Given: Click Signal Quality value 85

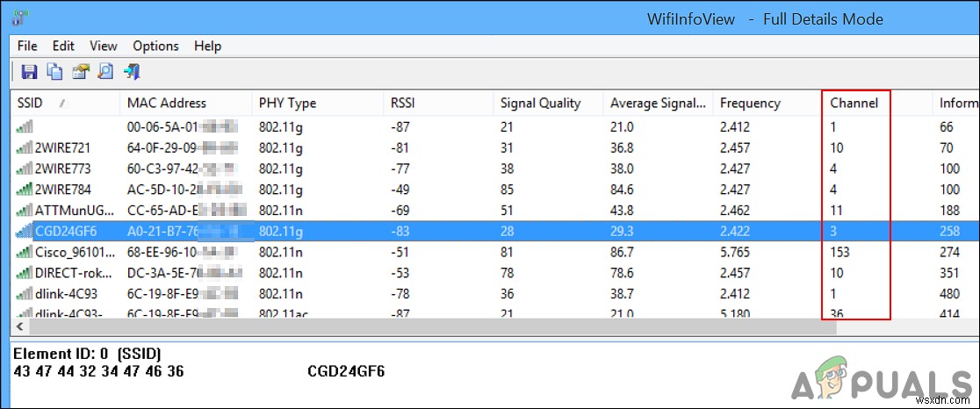Looking at the screenshot, I should point(508,190).
